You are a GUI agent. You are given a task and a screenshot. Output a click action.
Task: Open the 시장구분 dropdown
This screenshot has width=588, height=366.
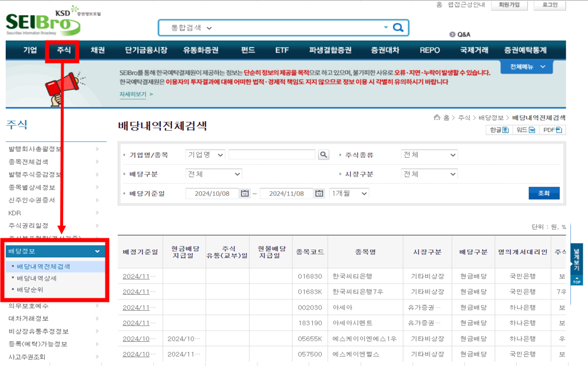[430, 174]
